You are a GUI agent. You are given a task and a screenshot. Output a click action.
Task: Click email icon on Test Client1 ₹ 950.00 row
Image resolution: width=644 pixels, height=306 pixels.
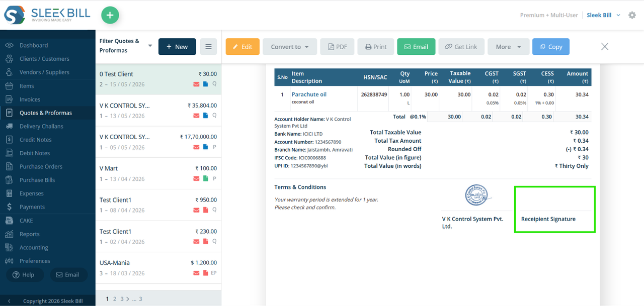pyautogui.click(x=197, y=211)
